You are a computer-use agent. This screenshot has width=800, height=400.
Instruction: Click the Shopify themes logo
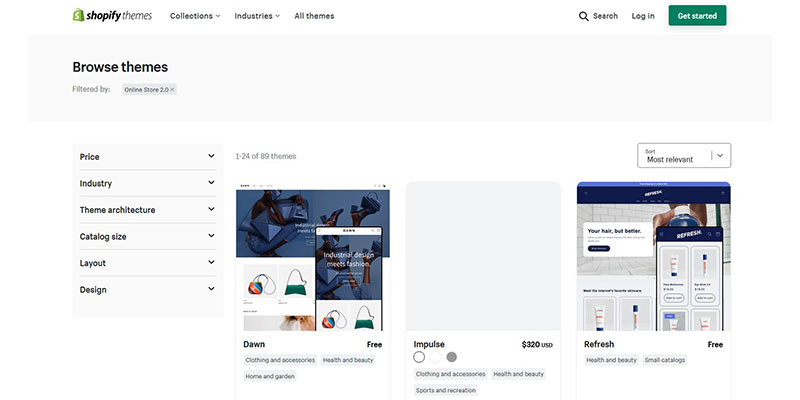pos(111,16)
